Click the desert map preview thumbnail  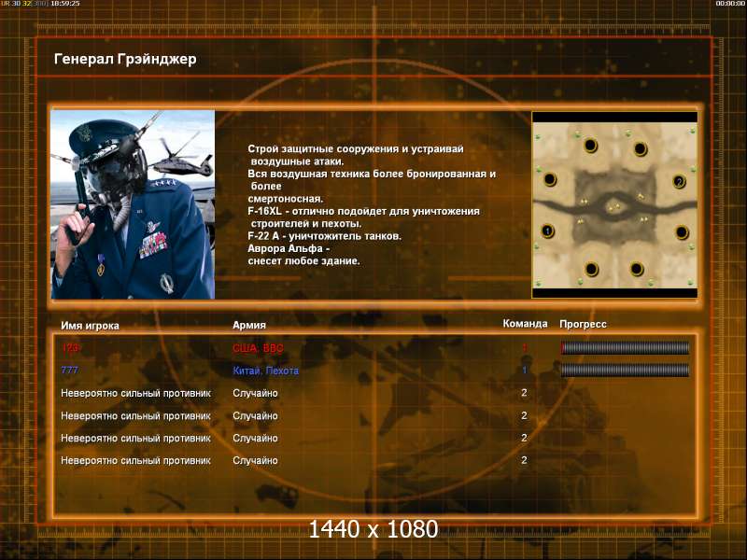pyautogui.click(x=614, y=204)
